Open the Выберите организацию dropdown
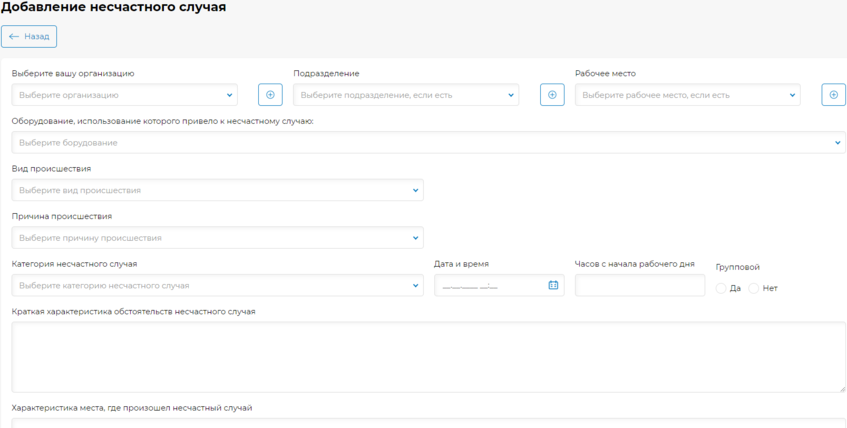 click(x=124, y=95)
